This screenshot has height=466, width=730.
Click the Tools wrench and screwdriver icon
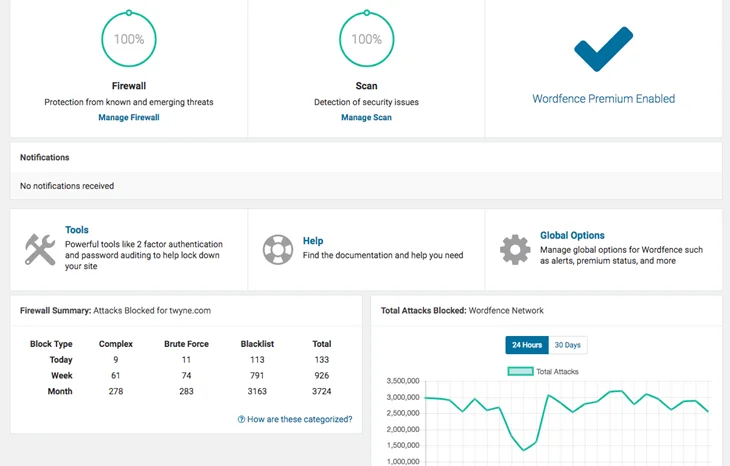pyautogui.click(x=40, y=250)
